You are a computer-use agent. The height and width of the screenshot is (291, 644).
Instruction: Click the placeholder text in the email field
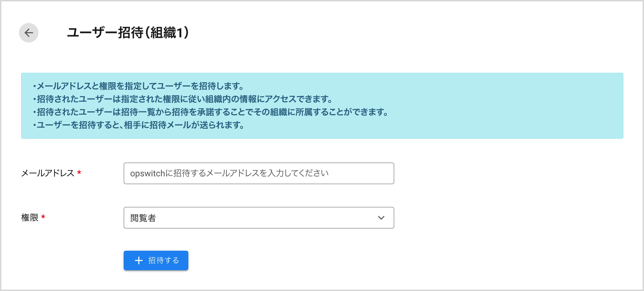coord(229,173)
